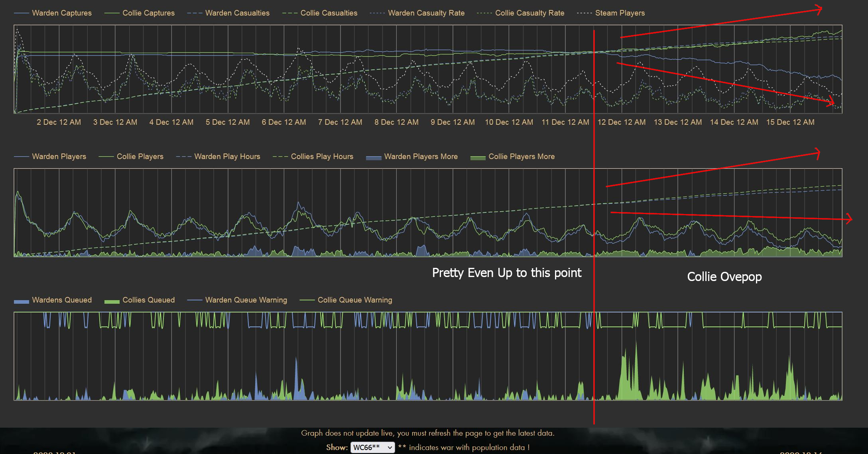This screenshot has width=868, height=454.
Task: Click the Warden Players legend item
Action: point(59,157)
